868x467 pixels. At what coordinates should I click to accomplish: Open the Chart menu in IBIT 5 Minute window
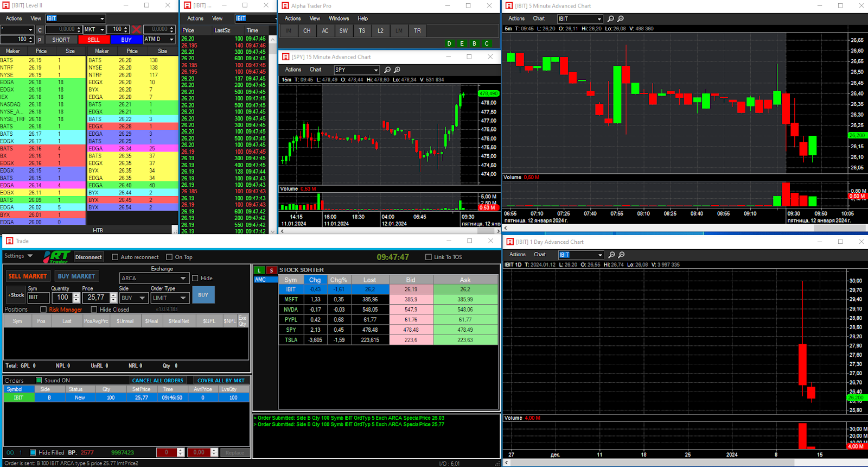pyautogui.click(x=539, y=18)
